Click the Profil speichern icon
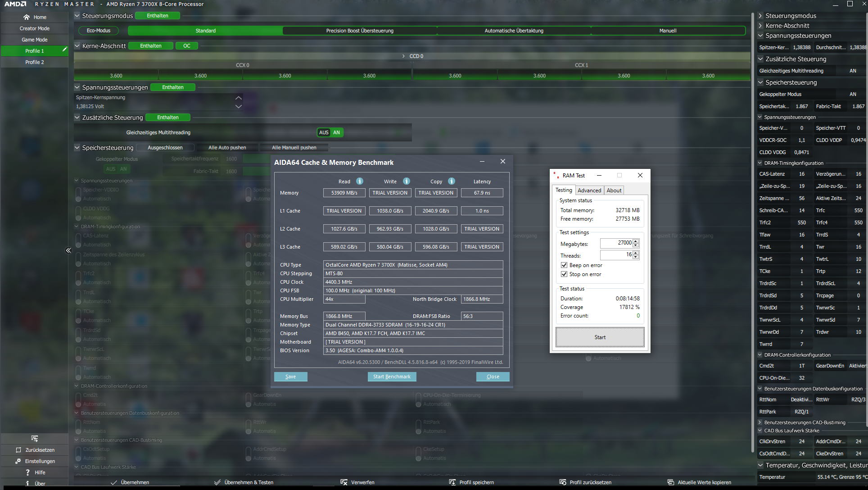Image resolution: width=868 pixels, height=490 pixels. [x=452, y=482]
